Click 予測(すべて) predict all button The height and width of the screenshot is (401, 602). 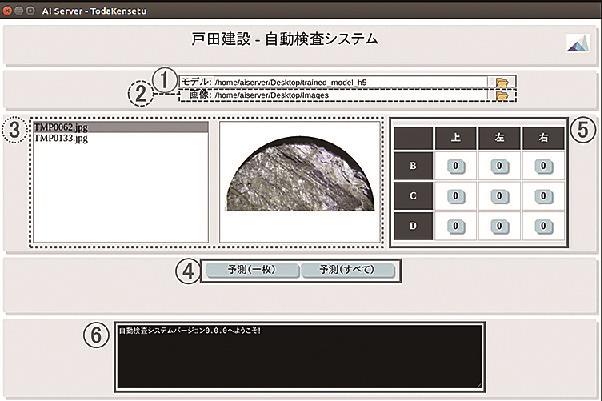(x=348, y=270)
